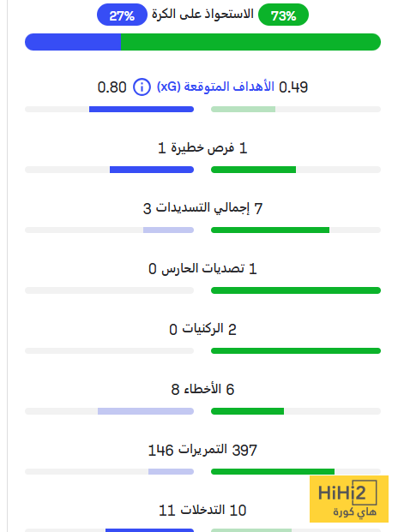Click the light blue shots bar for 3

click(168, 230)
